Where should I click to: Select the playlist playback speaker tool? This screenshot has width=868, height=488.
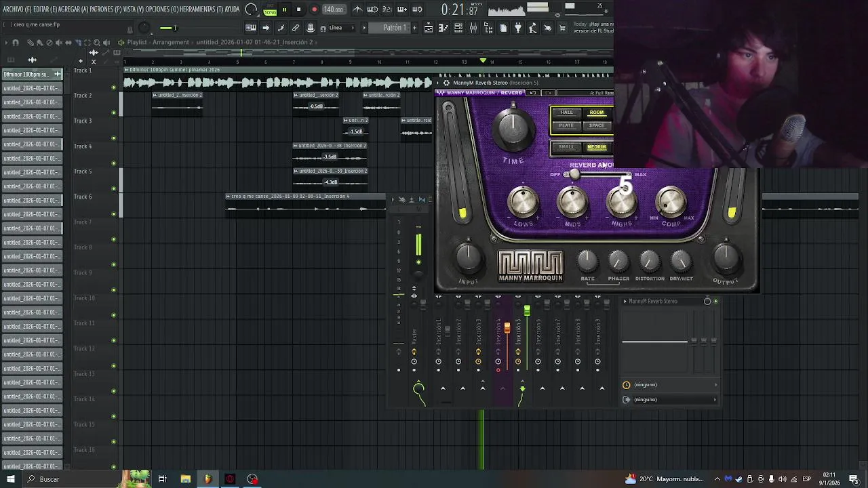pos(107,42)
